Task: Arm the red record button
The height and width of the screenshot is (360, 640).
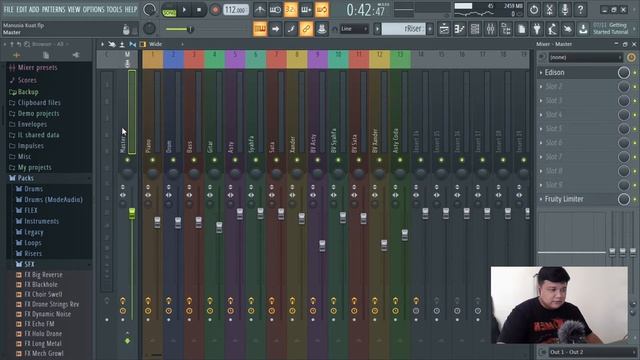Action: pyautogui.click(x=215, y=10)
